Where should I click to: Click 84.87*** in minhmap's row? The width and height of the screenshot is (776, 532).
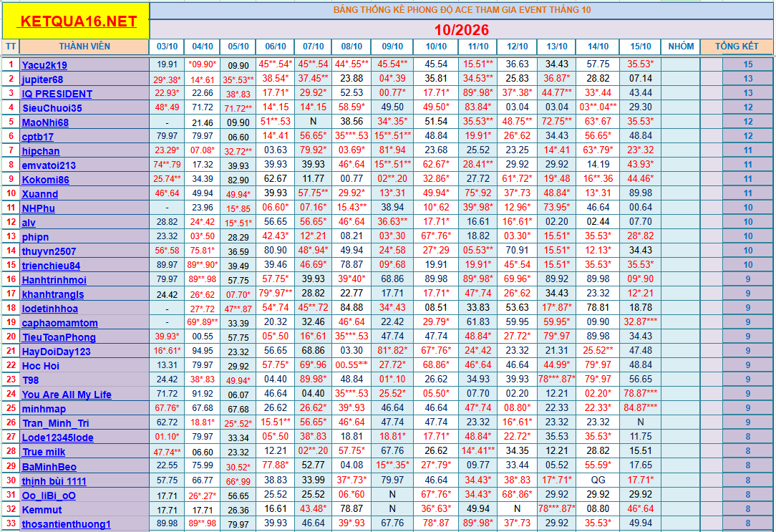point(641,408)
